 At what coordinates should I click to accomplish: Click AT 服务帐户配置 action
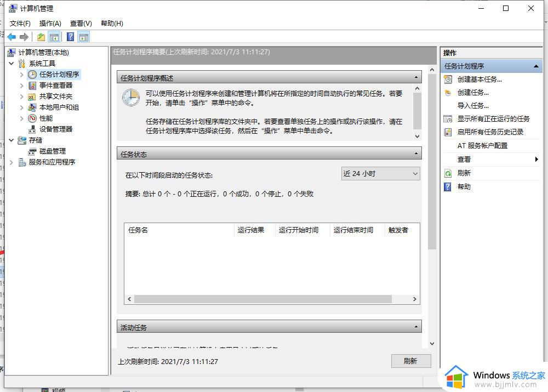(482, 146)
